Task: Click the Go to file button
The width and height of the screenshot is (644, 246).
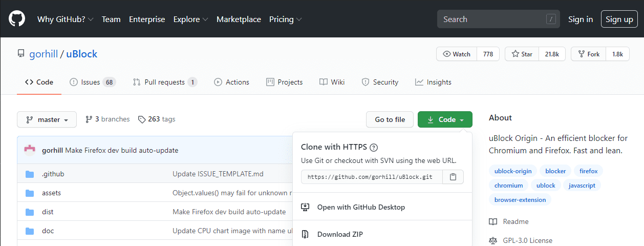Action: (390, 119)
